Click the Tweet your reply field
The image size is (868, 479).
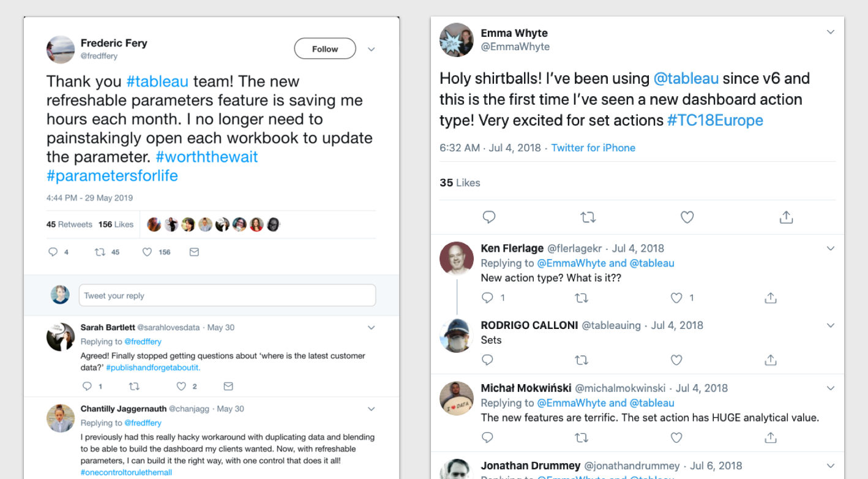point(227,295)
